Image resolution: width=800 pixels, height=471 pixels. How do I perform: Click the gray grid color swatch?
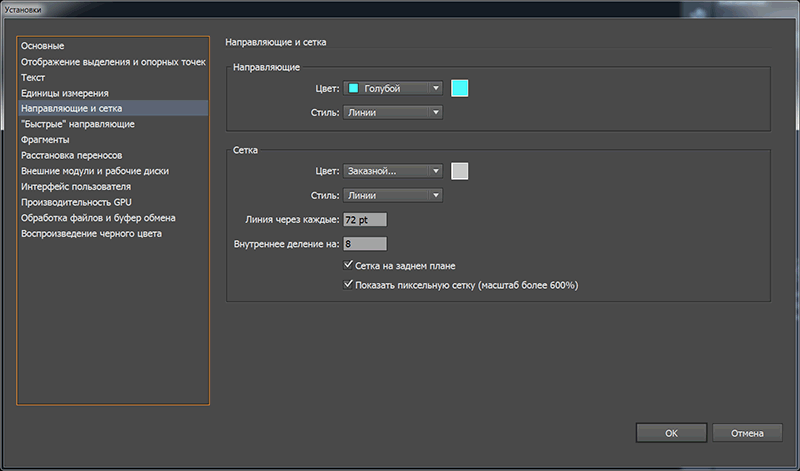click(460, 171)
